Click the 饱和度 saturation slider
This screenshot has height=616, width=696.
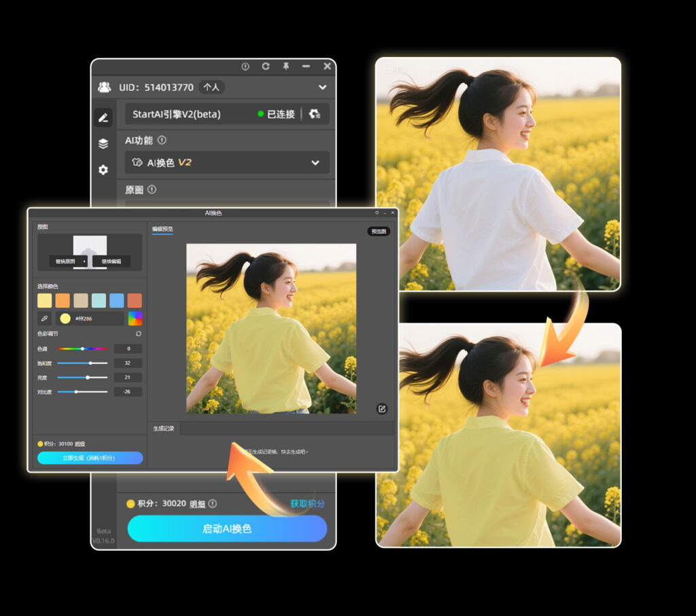pyautogui.click(x=82, y=363)
